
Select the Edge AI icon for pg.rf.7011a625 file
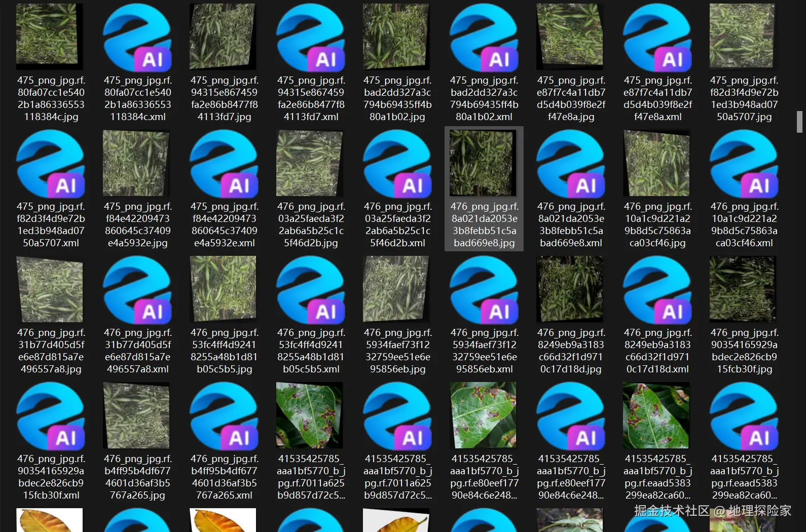(x=397, y=415)
